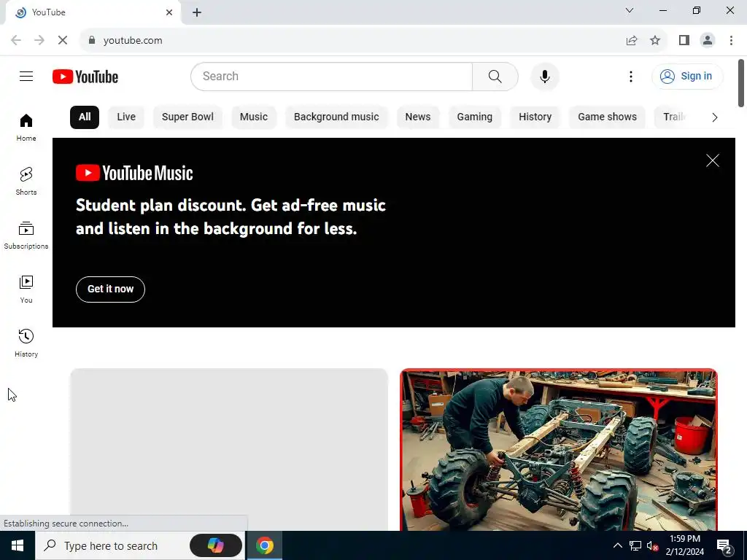Go back to previous page
The width and height of the screenshot is (747, 560).
16,41
